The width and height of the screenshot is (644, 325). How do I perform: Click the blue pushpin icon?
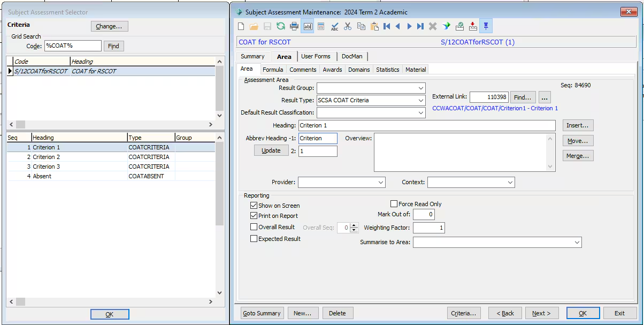(485, 26)
